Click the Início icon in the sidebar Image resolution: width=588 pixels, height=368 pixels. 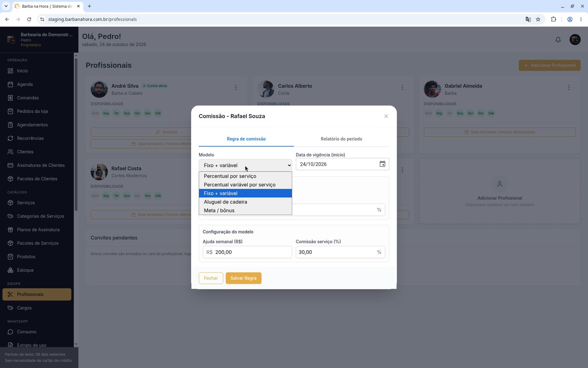[10, 71]
